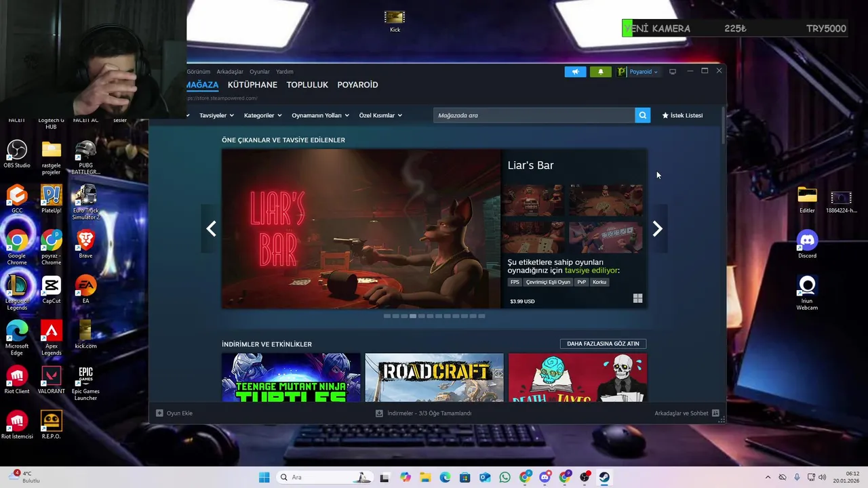Image resolution: width=868 pixels, height=488 pixels.
Task: Click the Windows taskbar Ara search box
Action: click(324, 477)
